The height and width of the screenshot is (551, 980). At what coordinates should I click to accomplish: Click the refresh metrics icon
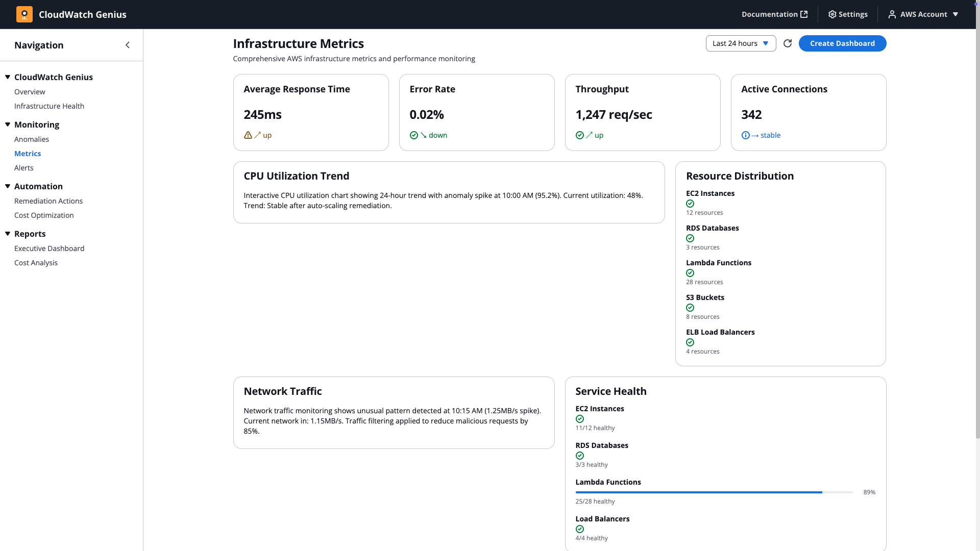point(788,43)
